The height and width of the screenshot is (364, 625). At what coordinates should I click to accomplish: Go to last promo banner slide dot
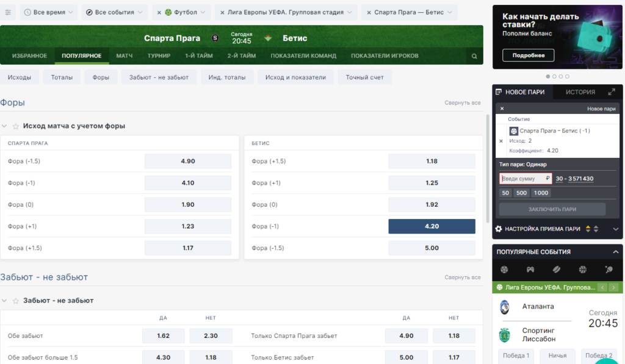point(567,76)
